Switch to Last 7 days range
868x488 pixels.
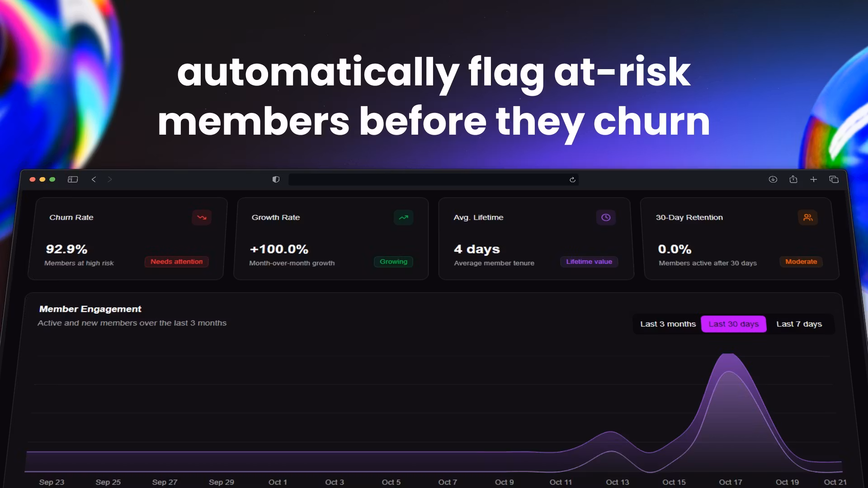(x=799, y=324)
